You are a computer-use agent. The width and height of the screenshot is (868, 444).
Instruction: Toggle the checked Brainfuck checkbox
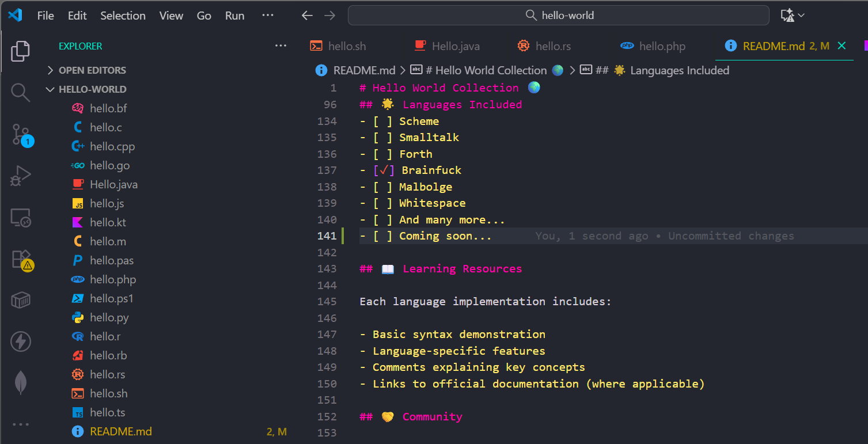383,170
